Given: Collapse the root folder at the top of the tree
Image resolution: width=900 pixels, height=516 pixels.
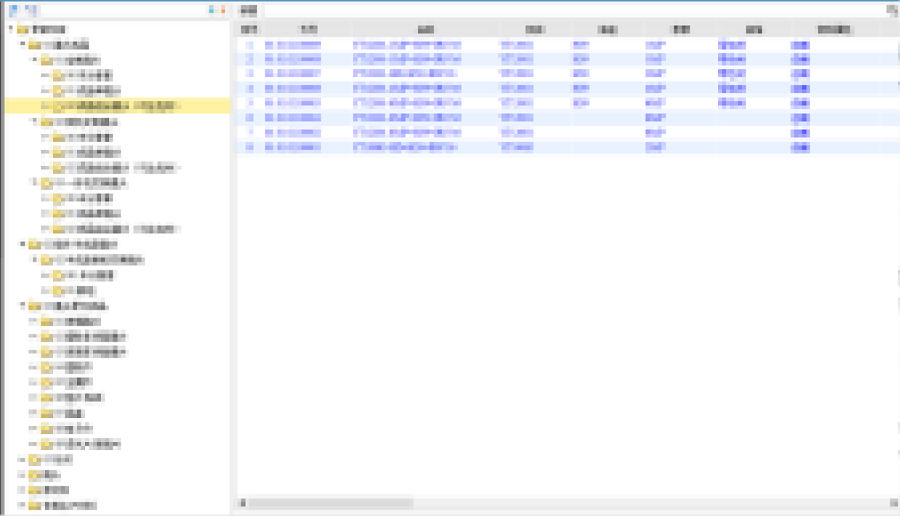Looking at the screenshot, I should pos(11,29).
